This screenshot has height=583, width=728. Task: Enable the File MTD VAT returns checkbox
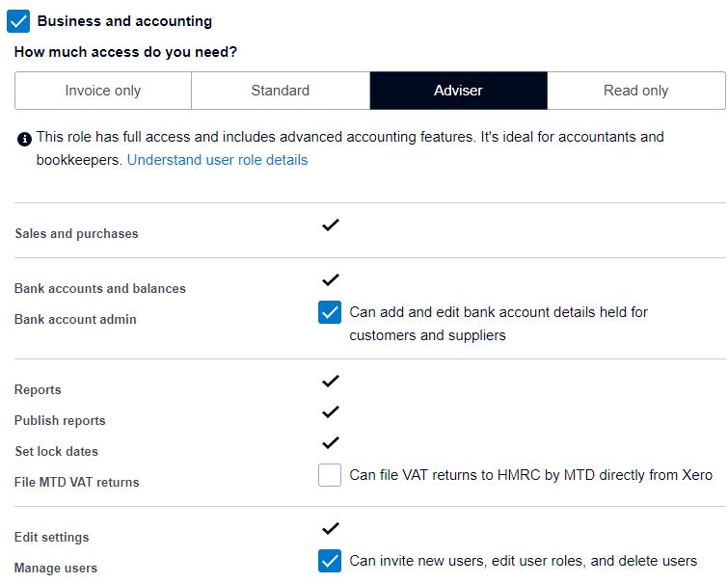click(330, 475)
